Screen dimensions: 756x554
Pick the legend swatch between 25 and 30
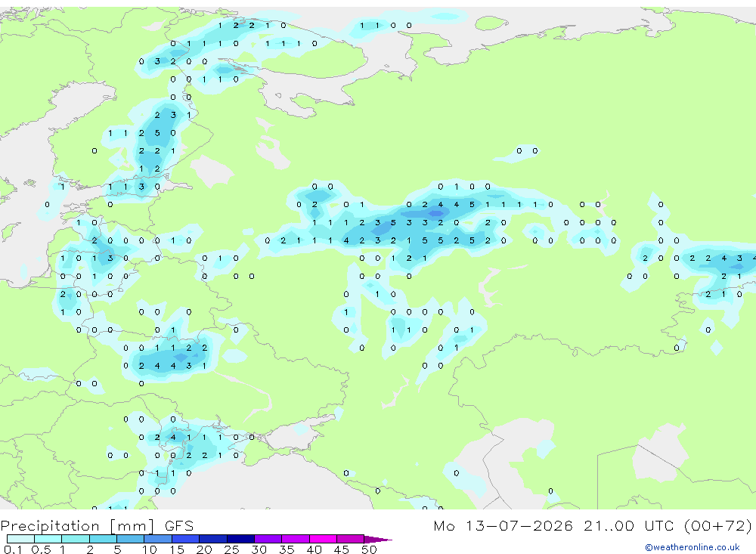240,539
